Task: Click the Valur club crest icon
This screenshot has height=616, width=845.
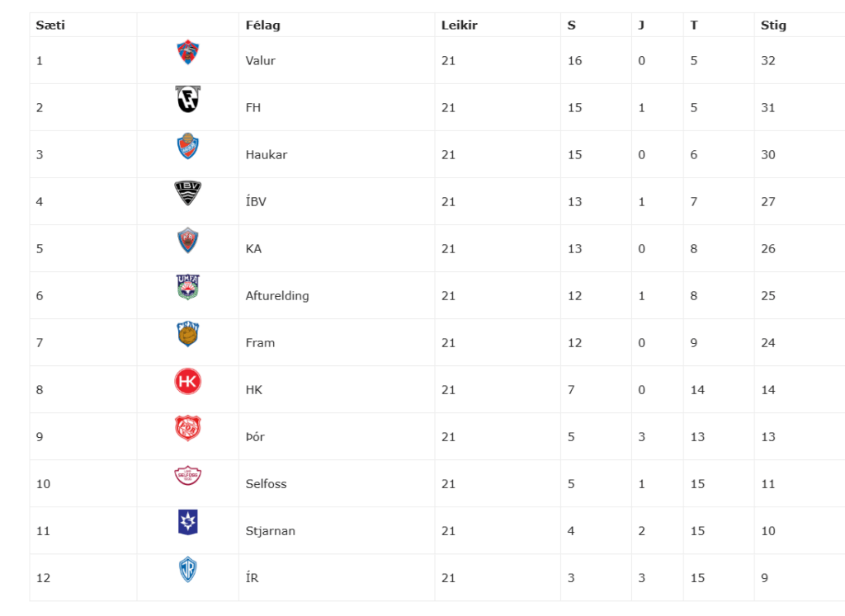Action: point(188,53)
